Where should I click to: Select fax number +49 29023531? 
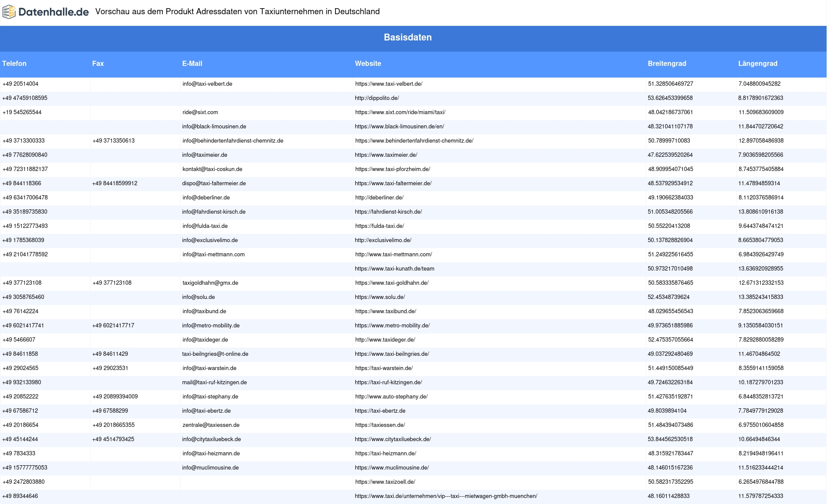click(x=110, y=368)
